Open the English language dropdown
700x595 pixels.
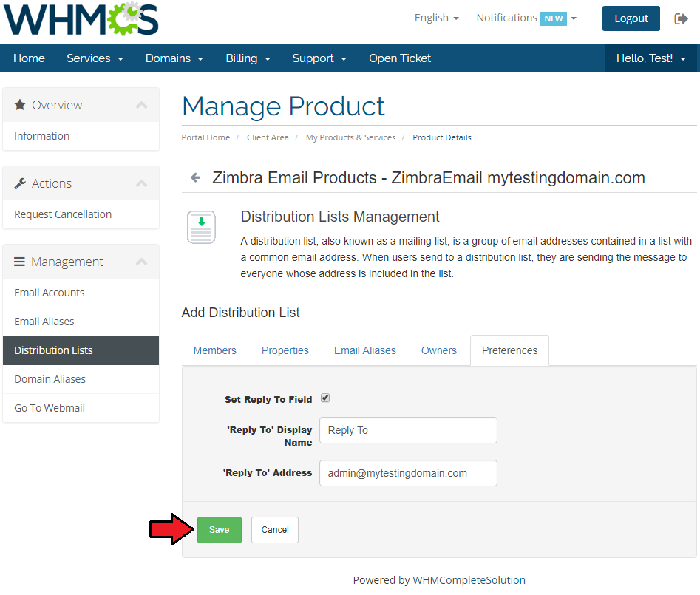436,18
